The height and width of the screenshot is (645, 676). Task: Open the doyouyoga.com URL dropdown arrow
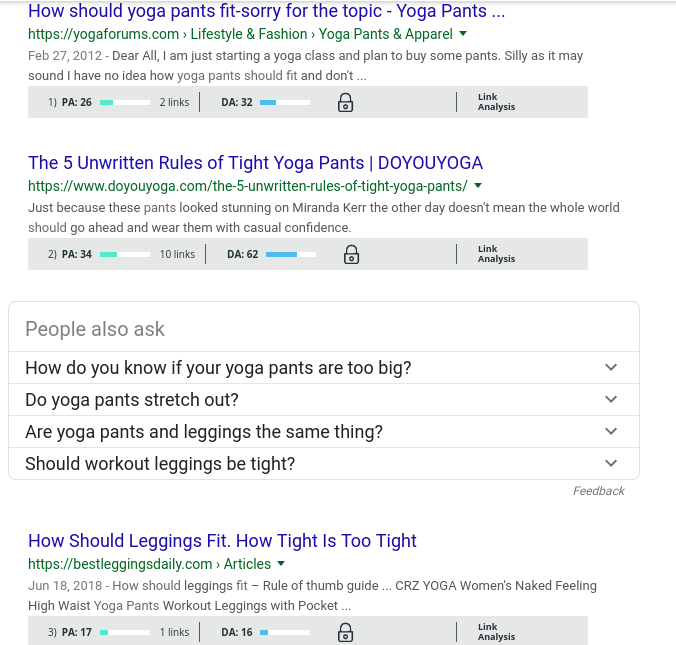coord(478,186)
